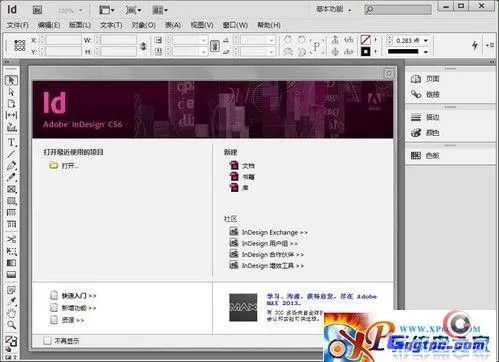499x362 pixels.
Task: Select the Rectangle tool
Action: pos(11,201)
